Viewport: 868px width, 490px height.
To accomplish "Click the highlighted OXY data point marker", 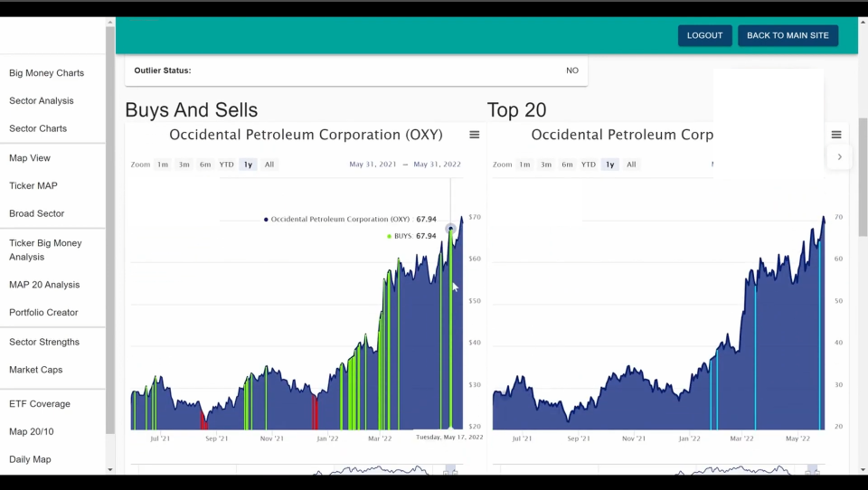I will (450, 229).
